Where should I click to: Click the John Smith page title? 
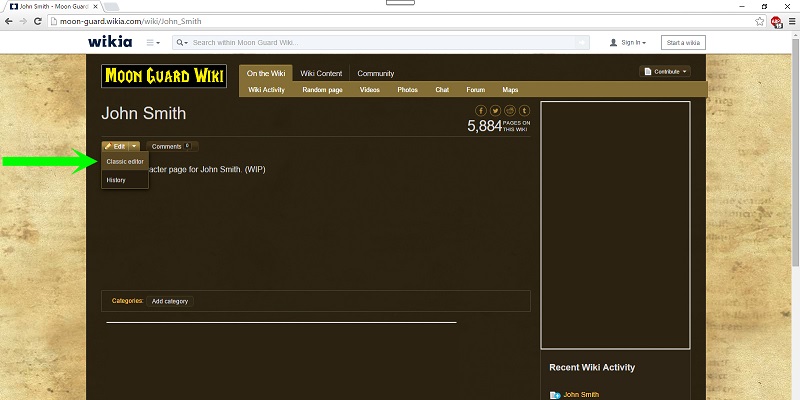144,113
